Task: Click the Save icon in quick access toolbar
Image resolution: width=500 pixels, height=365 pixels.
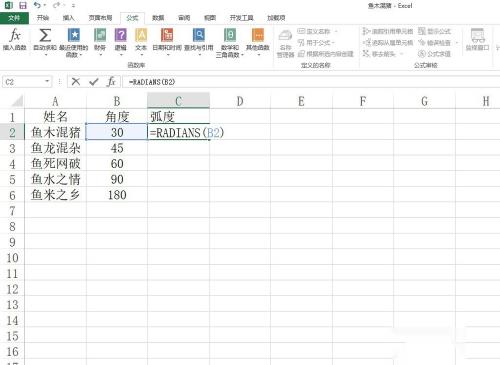Action: (x=22, y=5)
